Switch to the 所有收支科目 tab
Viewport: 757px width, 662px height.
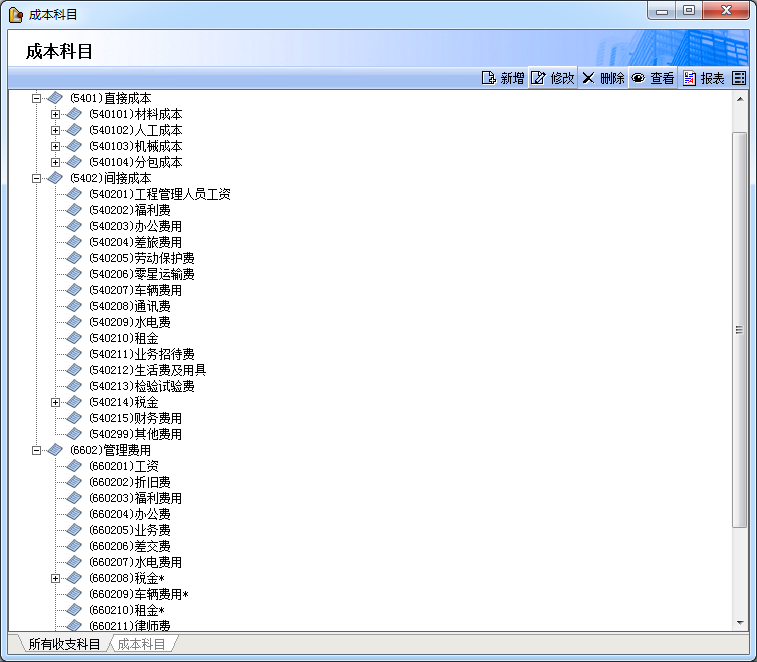tap(63, 644)
